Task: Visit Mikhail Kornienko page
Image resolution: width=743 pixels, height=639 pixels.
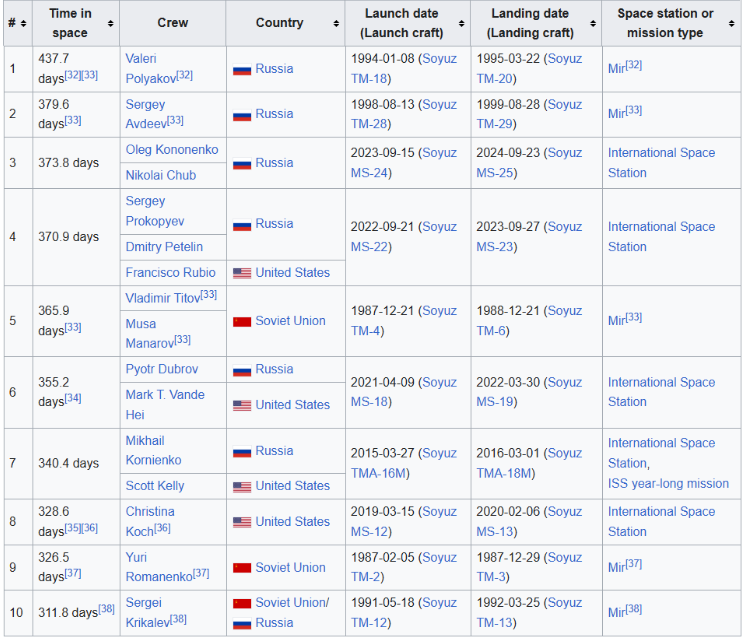Action: pos(153,450)
